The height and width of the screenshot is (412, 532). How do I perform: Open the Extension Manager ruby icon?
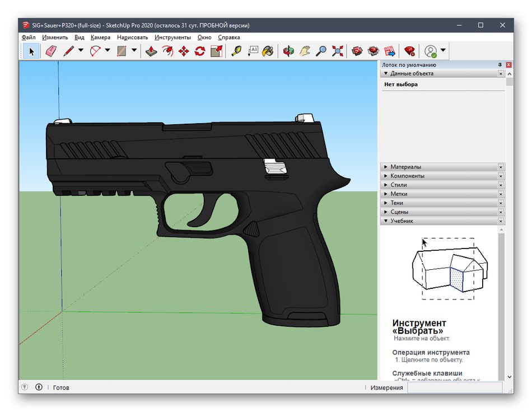coord(409,51)
